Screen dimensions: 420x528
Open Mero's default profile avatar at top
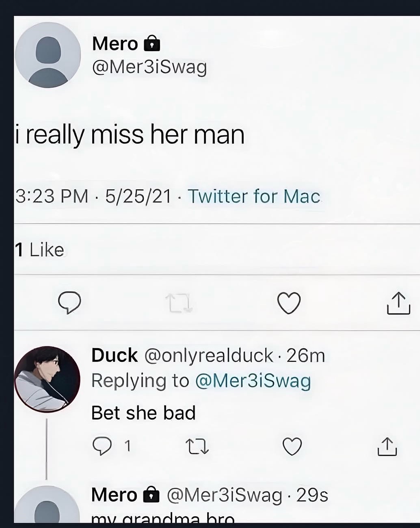48,55
